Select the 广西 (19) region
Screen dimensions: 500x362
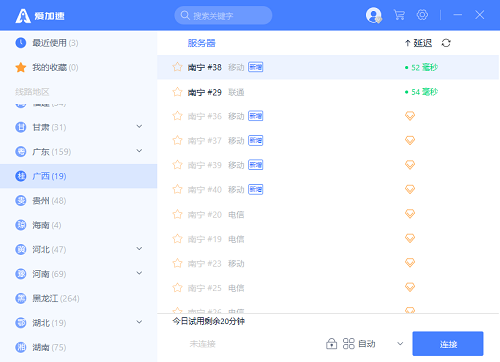click(x=78, y=176)
